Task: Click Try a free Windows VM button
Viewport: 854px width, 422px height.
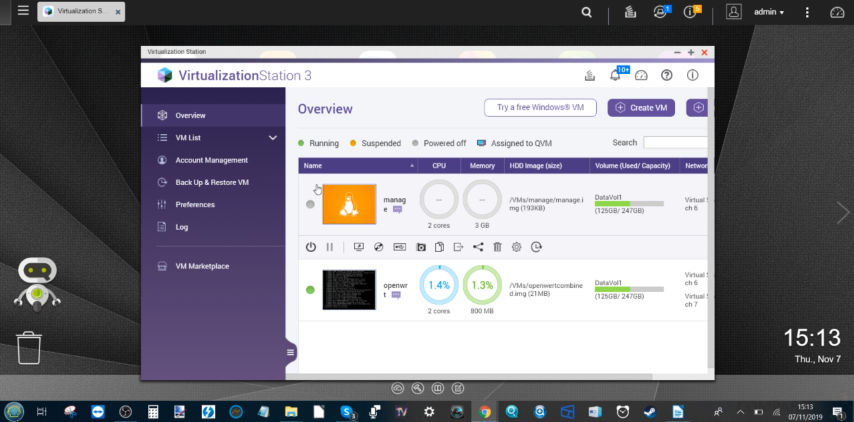Action: (x=540, y=108)
